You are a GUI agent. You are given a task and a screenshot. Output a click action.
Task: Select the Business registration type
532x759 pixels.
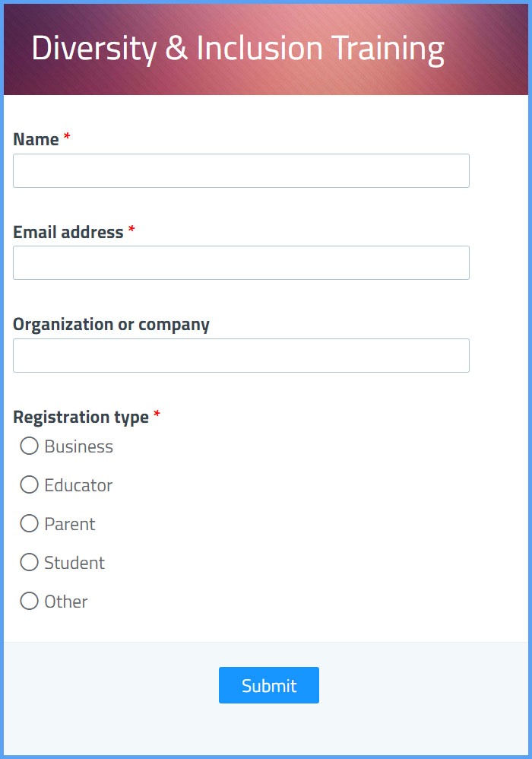pyautogui.click(x=29, y=446)
